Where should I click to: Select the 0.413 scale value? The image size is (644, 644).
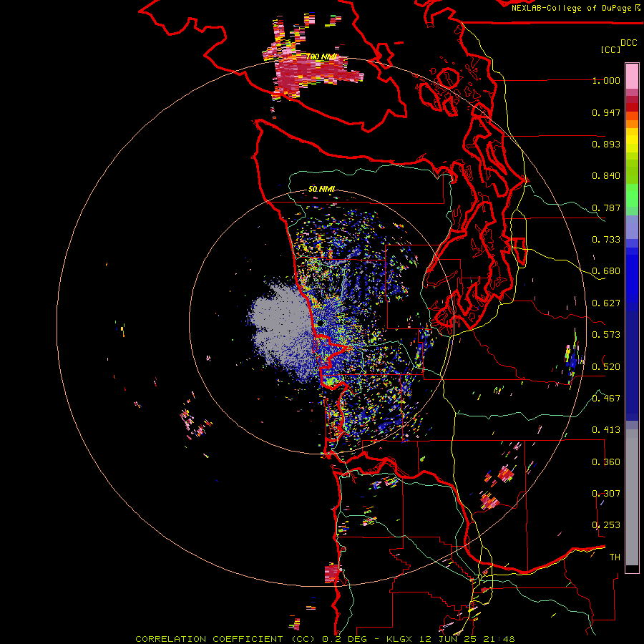[x=606, y=430]
